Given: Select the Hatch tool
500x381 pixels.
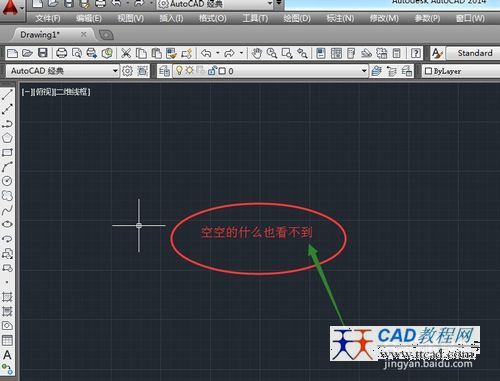Looking at the screenshot, I should (x=7, y=297).
